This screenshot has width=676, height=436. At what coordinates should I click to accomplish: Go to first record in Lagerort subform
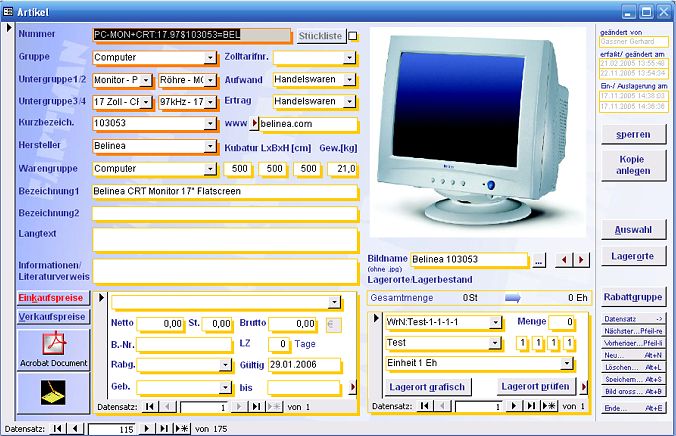click(x=424, y=406)
